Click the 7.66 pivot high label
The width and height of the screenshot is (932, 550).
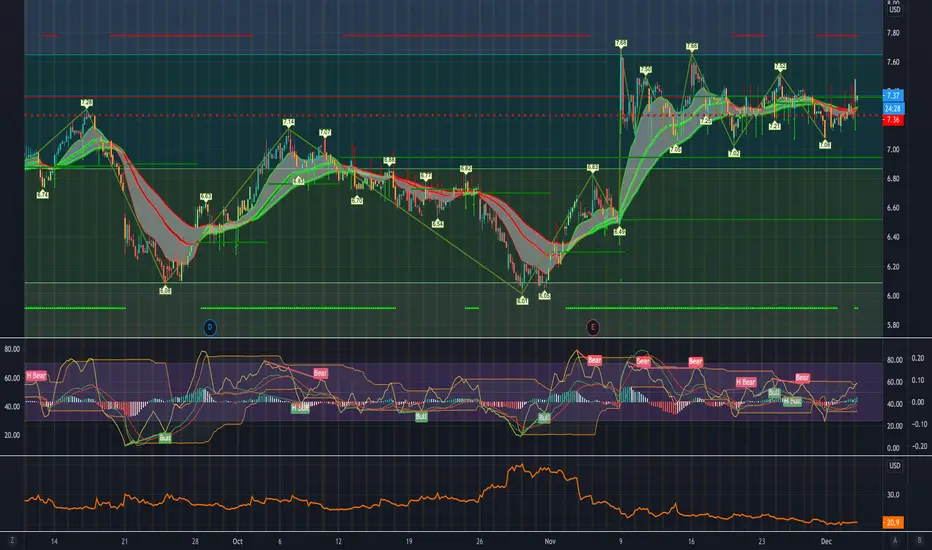(x=692, y=46)
